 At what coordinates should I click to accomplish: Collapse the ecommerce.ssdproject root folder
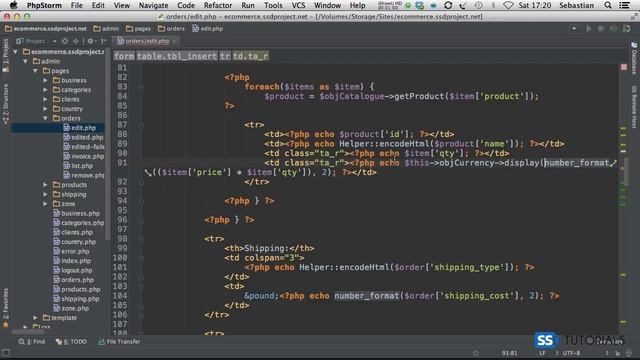point(16,52)
